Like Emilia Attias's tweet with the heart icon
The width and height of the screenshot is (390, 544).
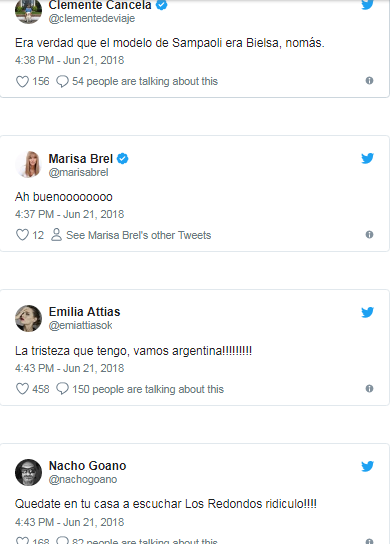click(22, 389)
